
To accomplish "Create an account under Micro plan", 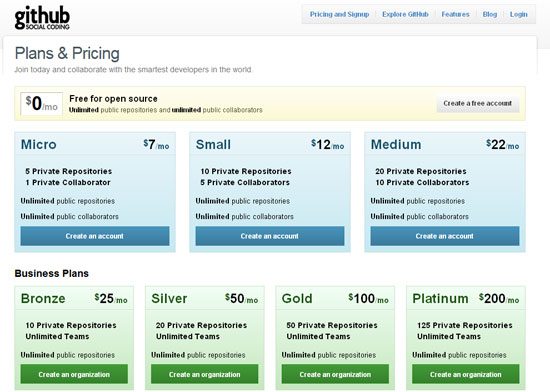I will tap(95, 236).
